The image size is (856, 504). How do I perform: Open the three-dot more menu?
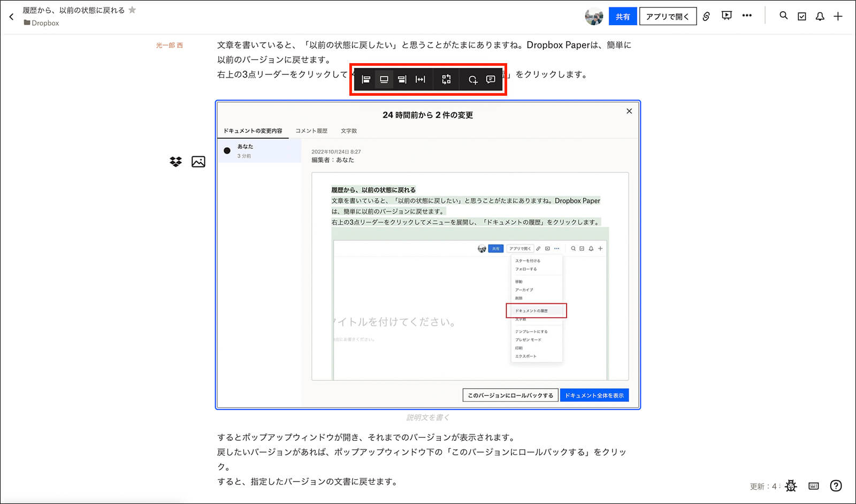tap(747, 16)
